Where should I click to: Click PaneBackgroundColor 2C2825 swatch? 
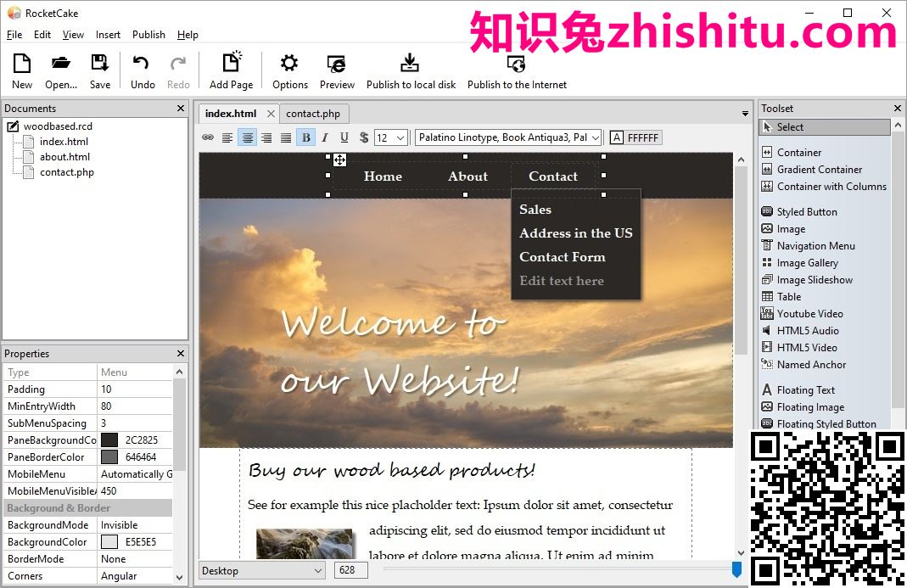(109, 440)
